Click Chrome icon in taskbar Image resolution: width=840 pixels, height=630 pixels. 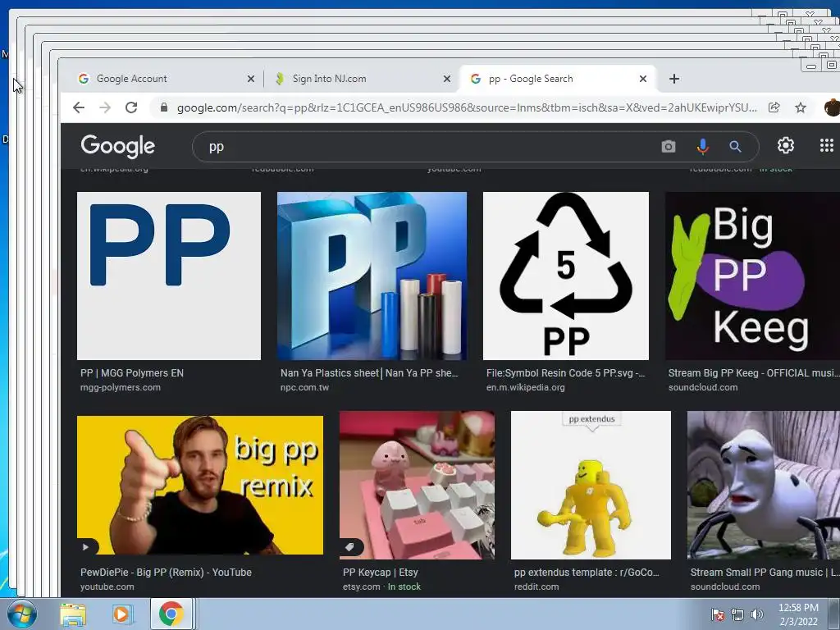[171, 614]
